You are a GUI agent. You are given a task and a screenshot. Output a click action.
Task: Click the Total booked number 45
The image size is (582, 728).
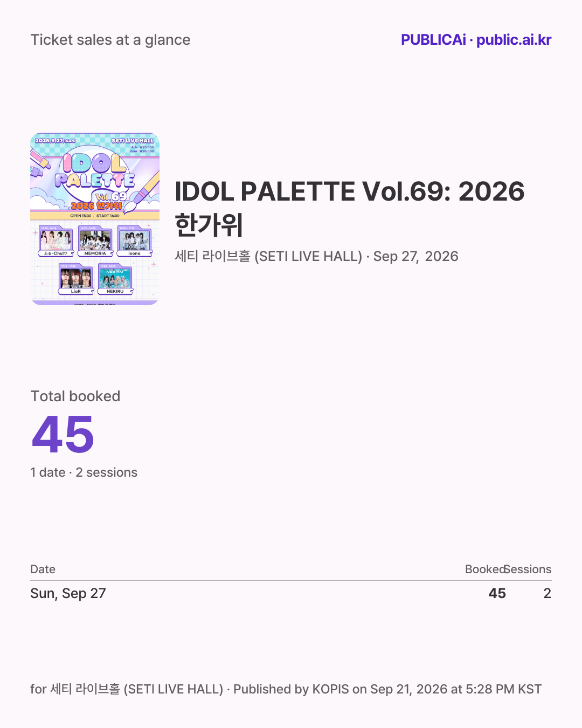63,435
